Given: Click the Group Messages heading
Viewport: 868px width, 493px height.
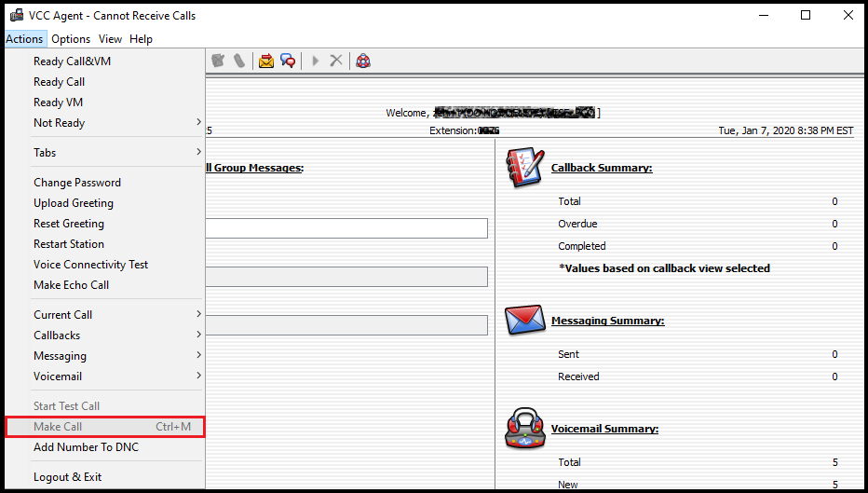Looking at the screenshot, I should 254,168.
